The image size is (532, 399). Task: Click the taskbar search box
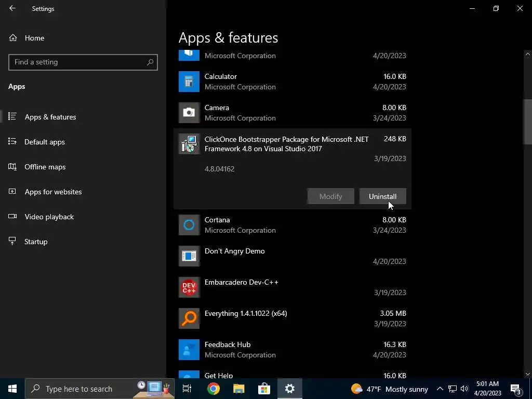click(x=100, y=389)
